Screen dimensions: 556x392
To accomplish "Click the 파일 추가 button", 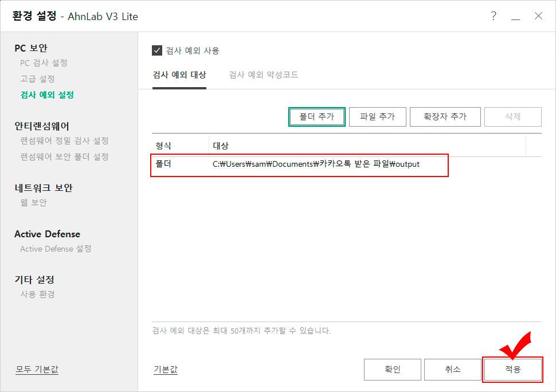I will pos(378,116).
